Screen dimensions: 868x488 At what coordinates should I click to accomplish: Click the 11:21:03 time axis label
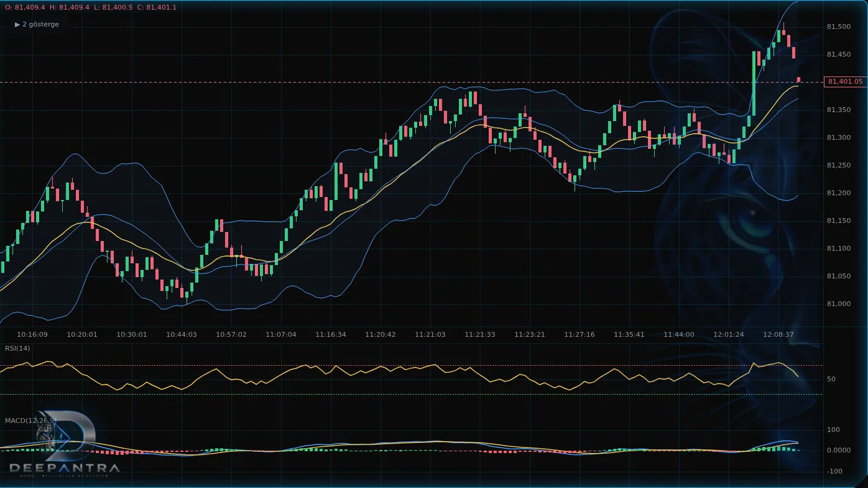pyautogui.click(x=430, y=334)
